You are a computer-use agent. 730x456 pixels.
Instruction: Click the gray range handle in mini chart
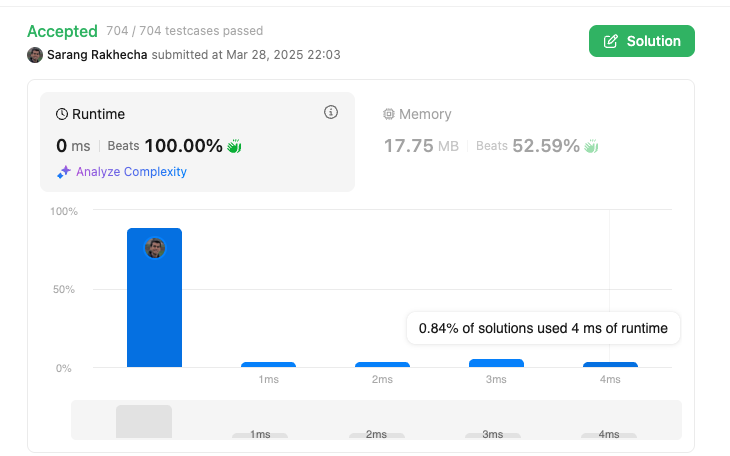click(x=144, y=421)
